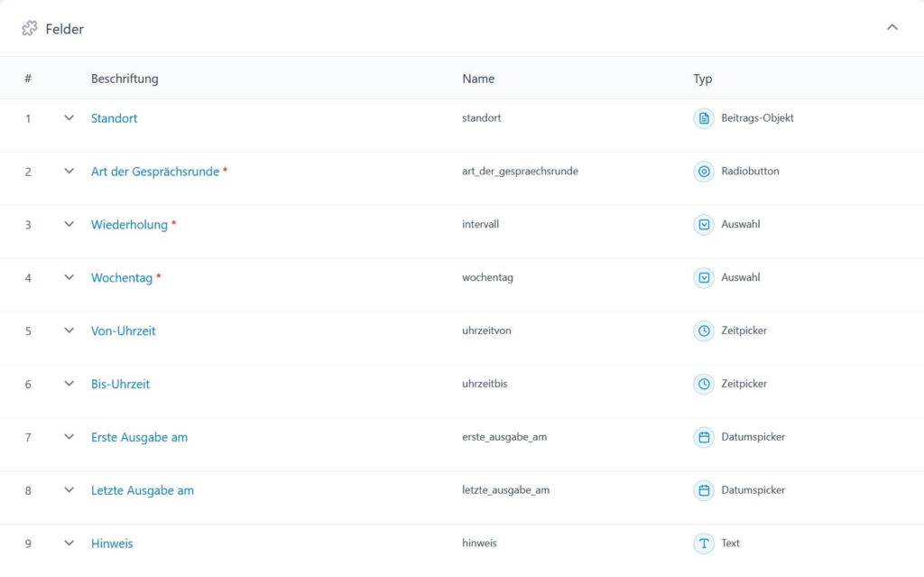The width and height of the screenshot is (924, 577).
Task: Click the row number 7 handle
Action: (28, 437)
